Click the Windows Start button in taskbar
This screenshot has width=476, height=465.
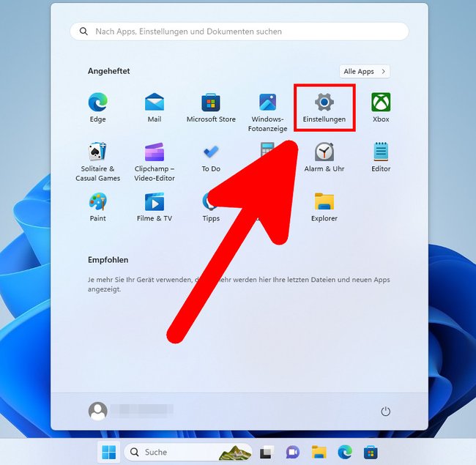click(x=108, y=453)
